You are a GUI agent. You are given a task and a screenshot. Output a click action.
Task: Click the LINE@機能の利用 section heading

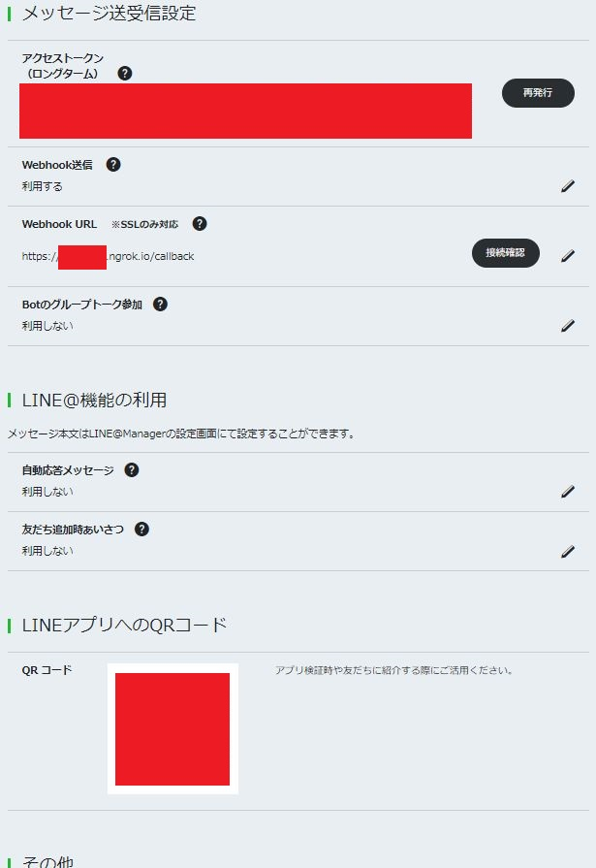click(x=94, y=400)
